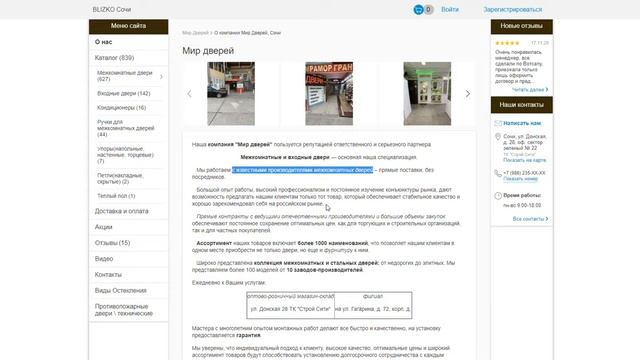Screen dimensions: 640x360
Task: Click the phone number +7 (988) 235-XX-XX
Action: tap(524, 173)
